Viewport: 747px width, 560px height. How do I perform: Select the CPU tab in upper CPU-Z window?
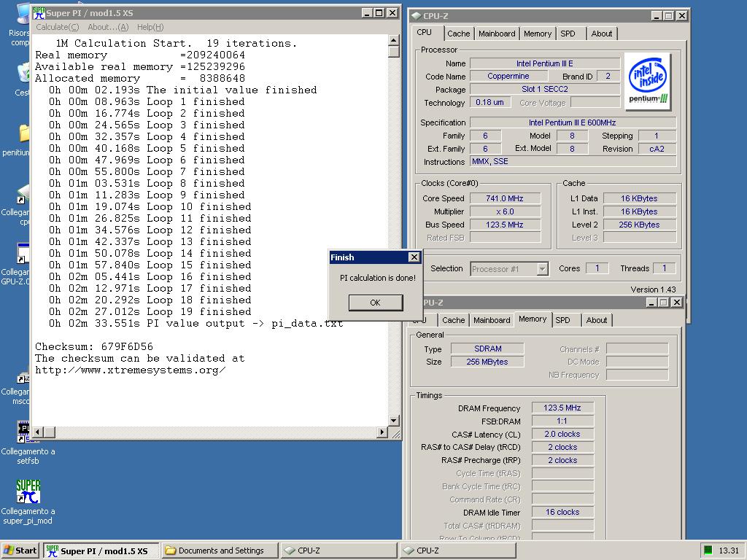424,32
